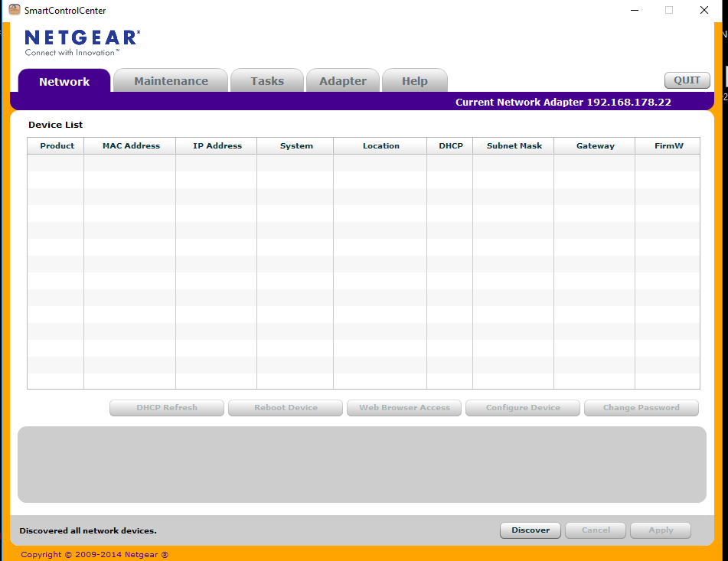Image resolution: width=728 pixels, height=561 pixels.
Task: Click the Discover button
Action: pos(530,530)
